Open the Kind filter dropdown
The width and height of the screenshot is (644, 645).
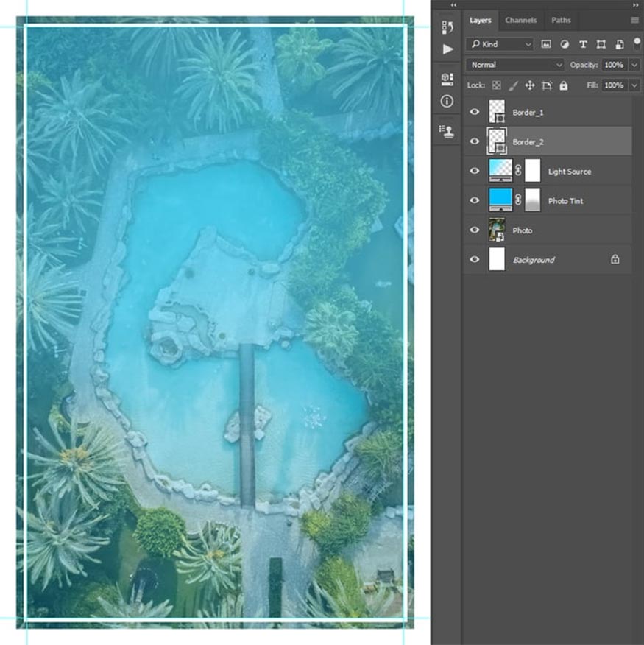pos(500,44)
